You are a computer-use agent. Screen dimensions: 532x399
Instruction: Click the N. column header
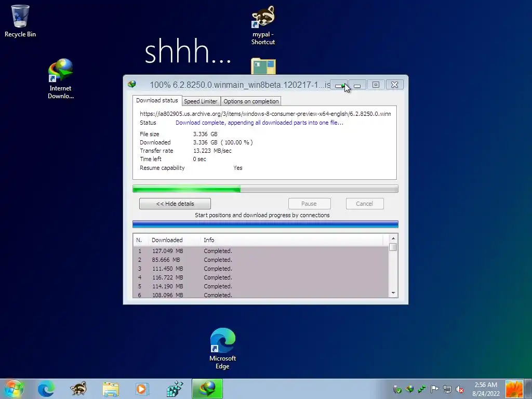point(141,240)
